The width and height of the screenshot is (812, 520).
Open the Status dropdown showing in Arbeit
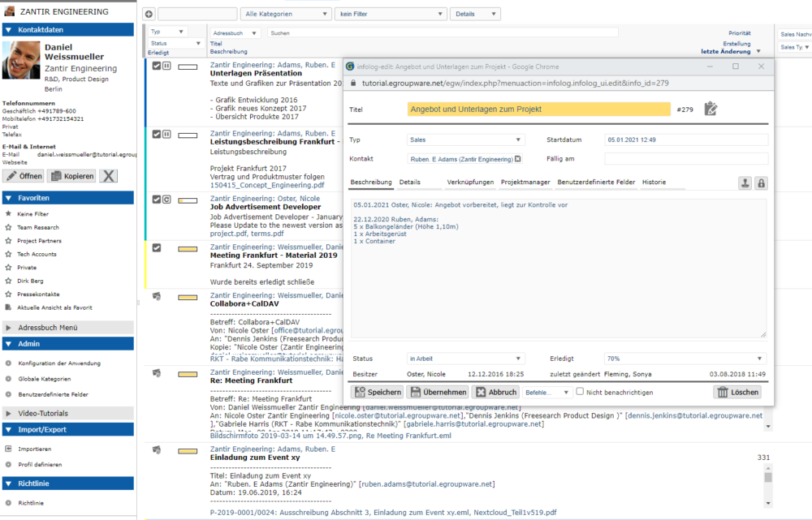pyautogui.click(x=465, y=359)
